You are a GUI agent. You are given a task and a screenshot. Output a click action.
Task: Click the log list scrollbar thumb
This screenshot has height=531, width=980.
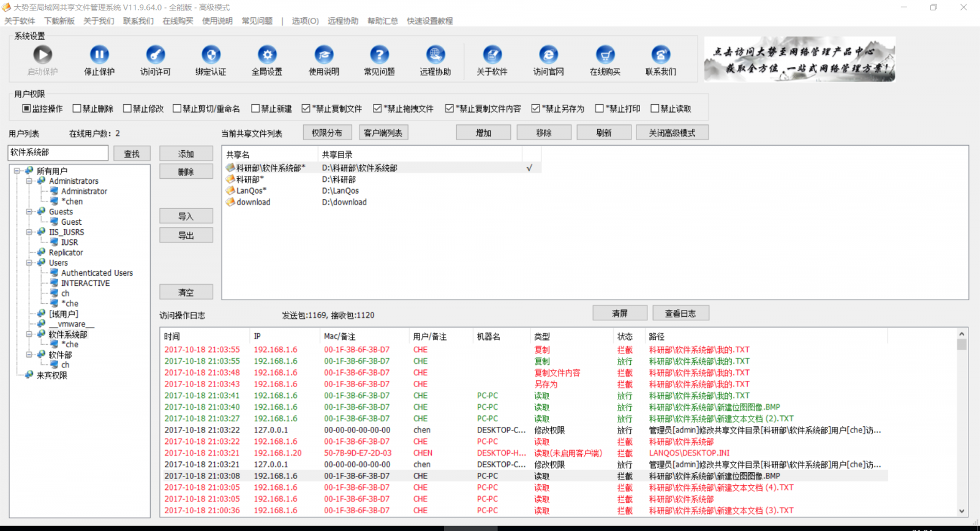point(962,344)
